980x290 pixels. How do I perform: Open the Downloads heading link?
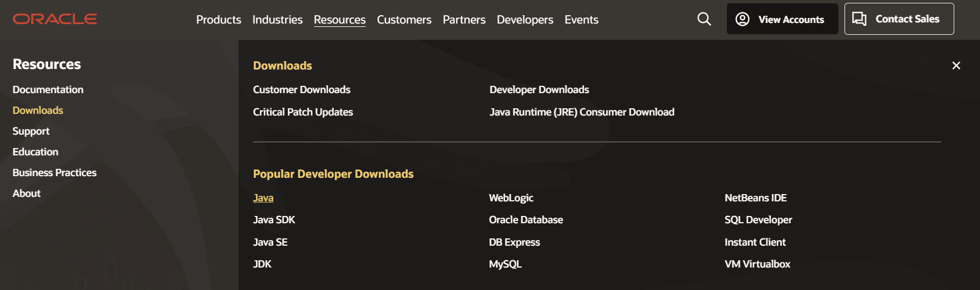pyautogui.click(x=282, y=66)
